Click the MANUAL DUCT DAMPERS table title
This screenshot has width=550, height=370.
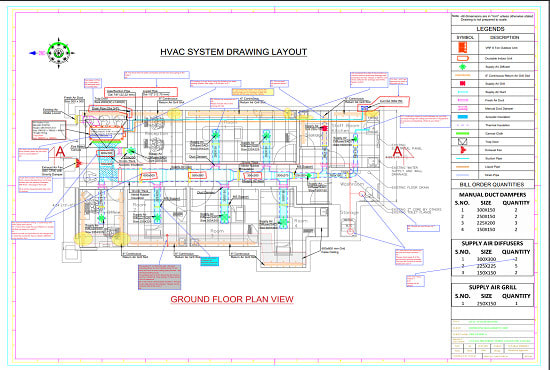click(492, 195)
